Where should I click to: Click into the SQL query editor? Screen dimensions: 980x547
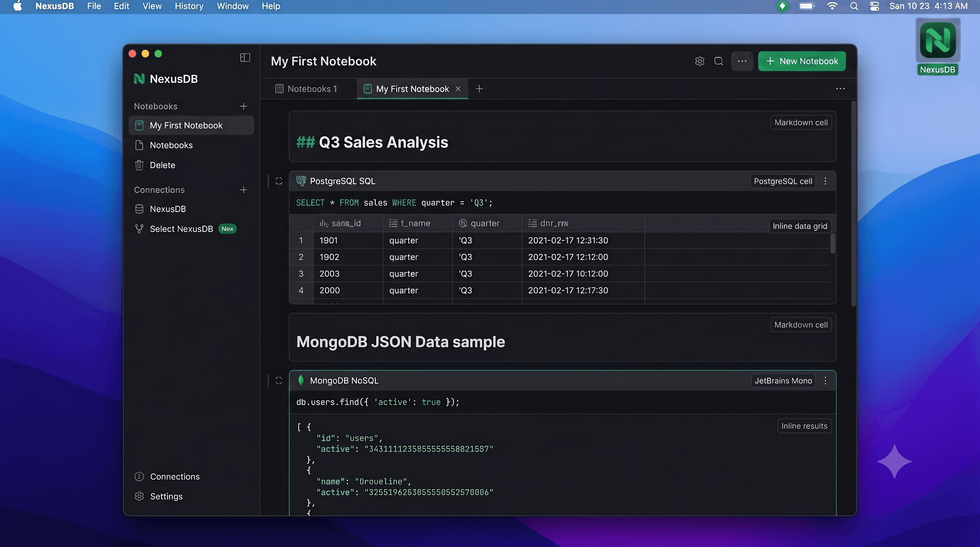coord(562,203)
